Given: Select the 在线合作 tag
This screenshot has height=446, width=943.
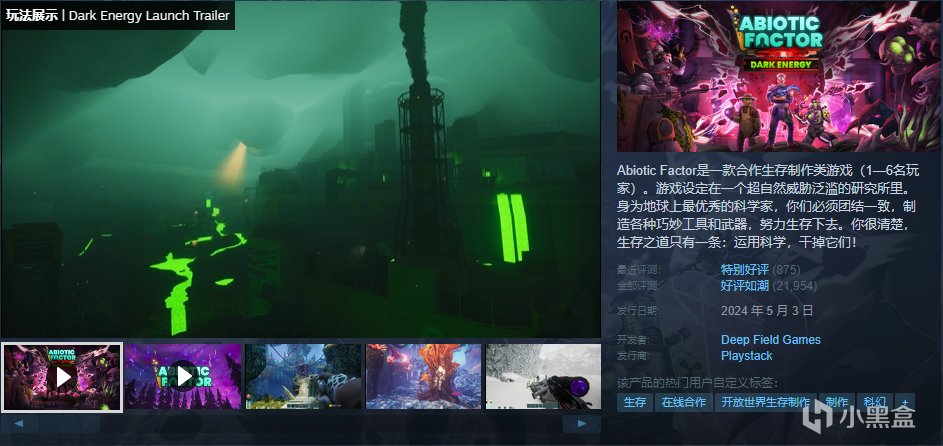Looking at the screenshot, I should (x=683, y=402).
